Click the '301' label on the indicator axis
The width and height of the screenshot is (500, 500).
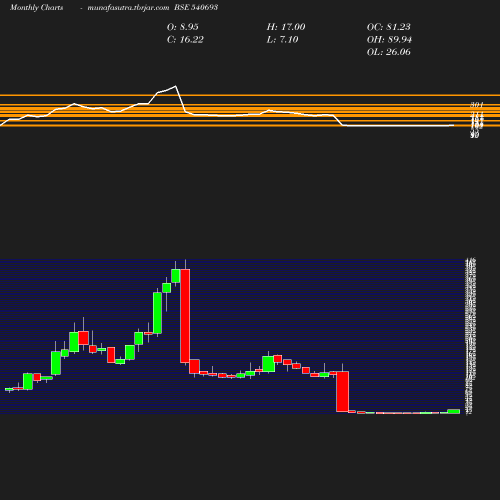pos(477,105)
